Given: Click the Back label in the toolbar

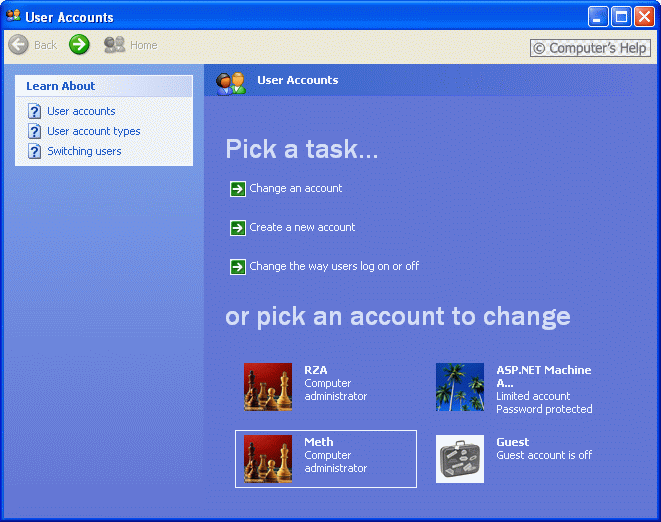Looking at the screenshot, I should tap(46, 45).
